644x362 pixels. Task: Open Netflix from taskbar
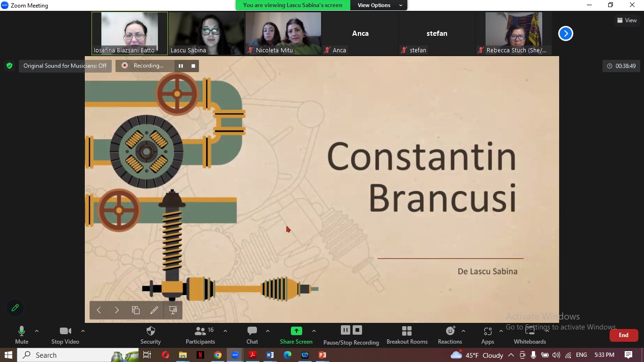tap(200, 355)
